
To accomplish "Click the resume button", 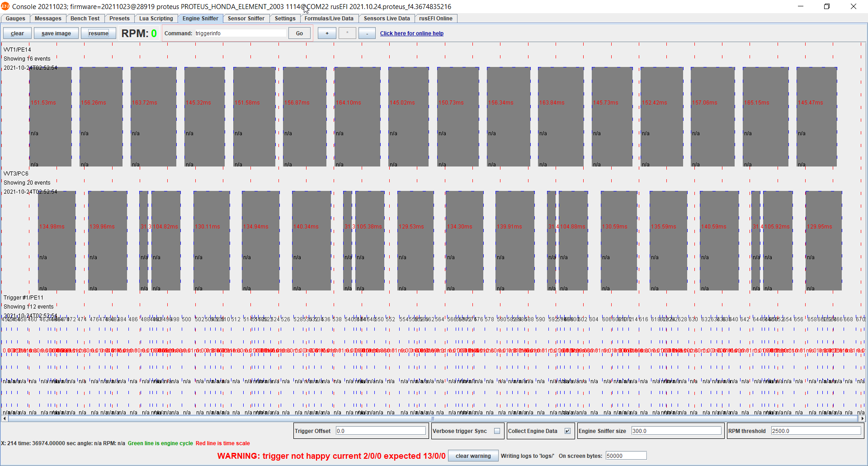I will click(99, 33).
